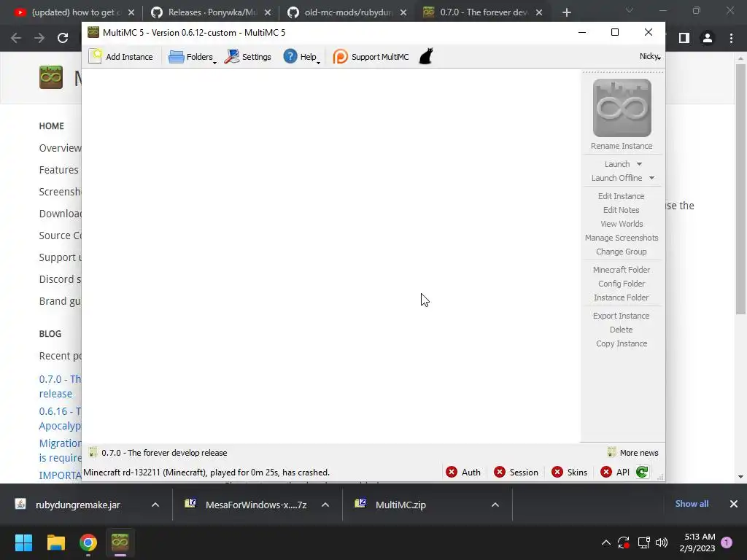
Task: Click Export Instance
Action: pos(622,316)
